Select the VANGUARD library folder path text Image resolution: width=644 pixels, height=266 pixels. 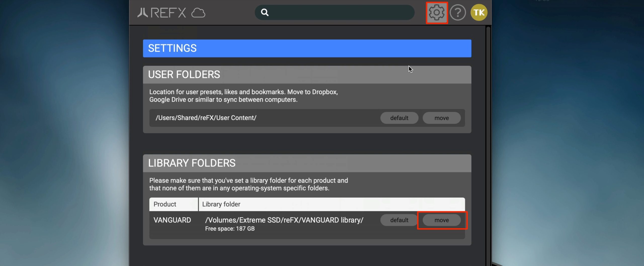click(284, 220)
